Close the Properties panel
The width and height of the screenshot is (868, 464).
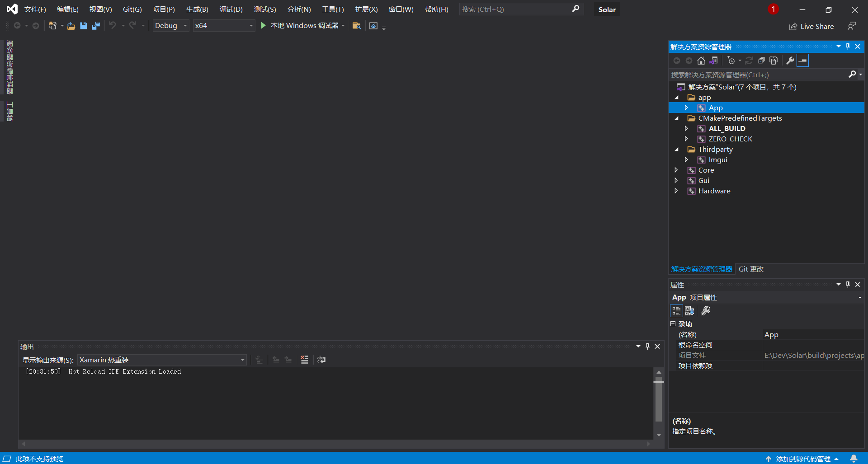(858, 285)
